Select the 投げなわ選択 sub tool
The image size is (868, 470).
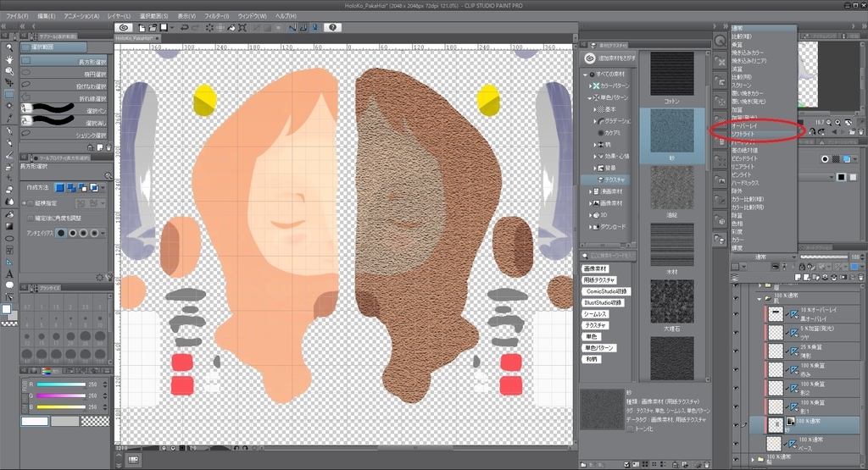tap(64, 86)
